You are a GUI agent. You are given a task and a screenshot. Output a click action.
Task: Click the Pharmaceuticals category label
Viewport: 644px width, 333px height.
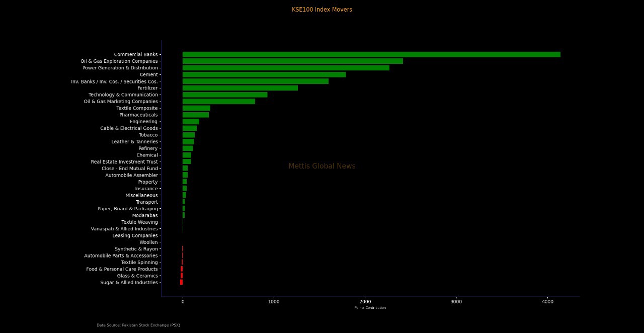click(138, 115)
